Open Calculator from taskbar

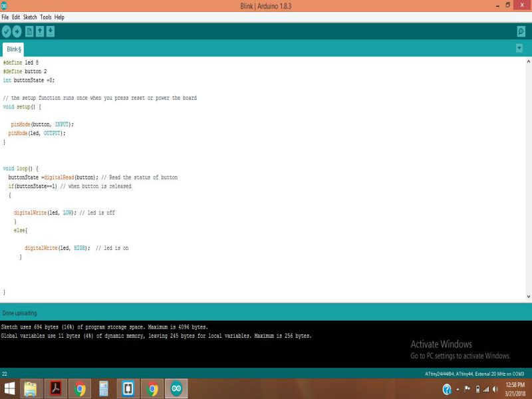(x=104, y=388)
